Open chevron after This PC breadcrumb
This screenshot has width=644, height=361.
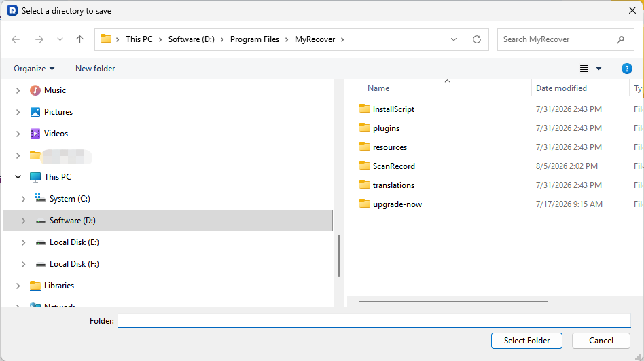click(x=160, y=39)
